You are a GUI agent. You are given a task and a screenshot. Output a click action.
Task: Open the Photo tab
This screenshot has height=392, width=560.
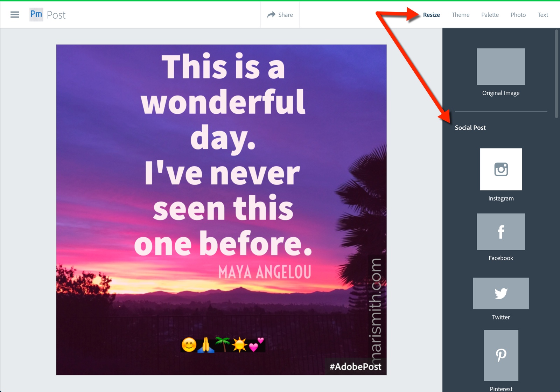click(518, 15)
